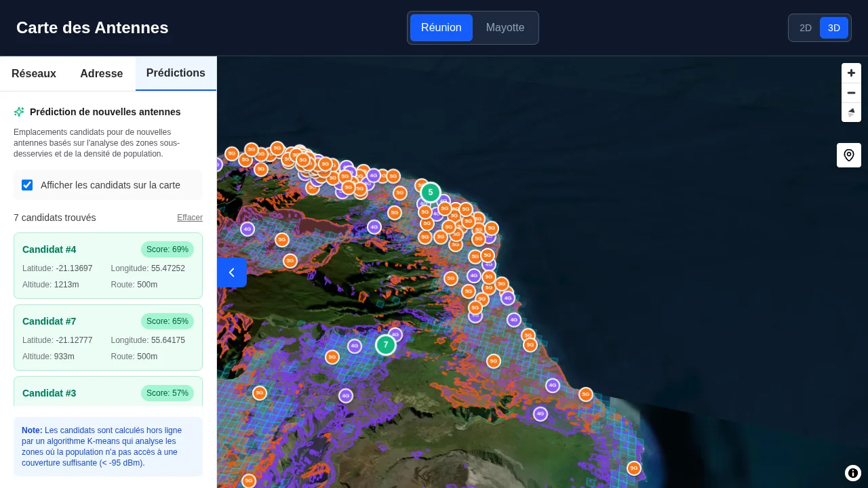Collapse the sidebar with the blue chevron

click(x=232, y=272)
